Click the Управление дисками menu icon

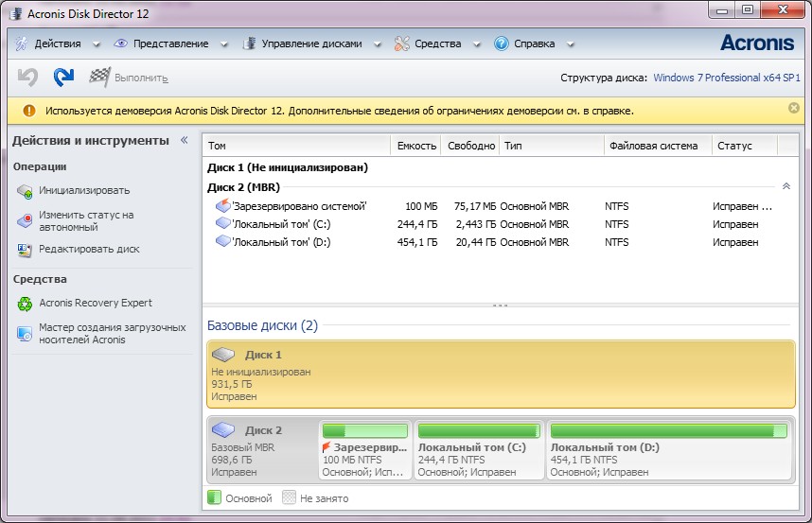click(249, 44)
